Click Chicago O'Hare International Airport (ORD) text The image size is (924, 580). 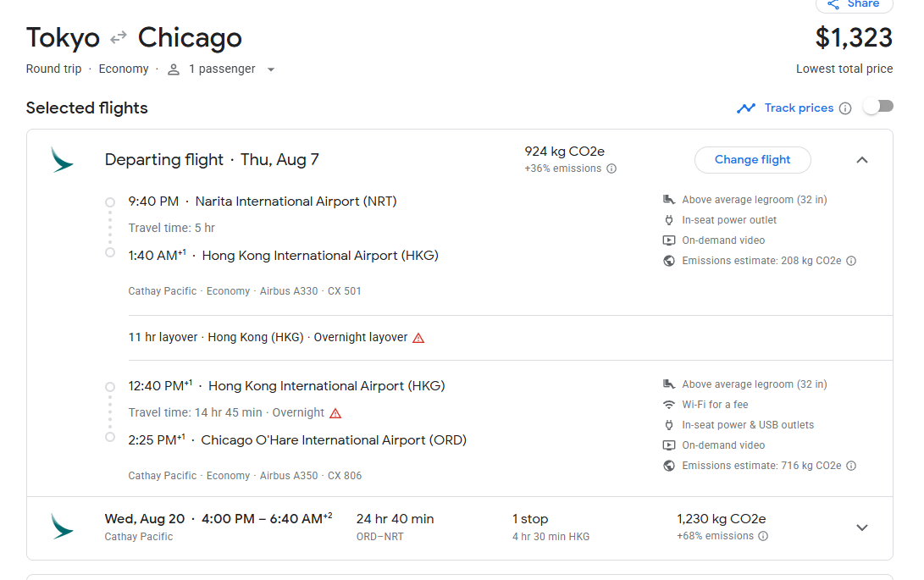click(334, 440)
